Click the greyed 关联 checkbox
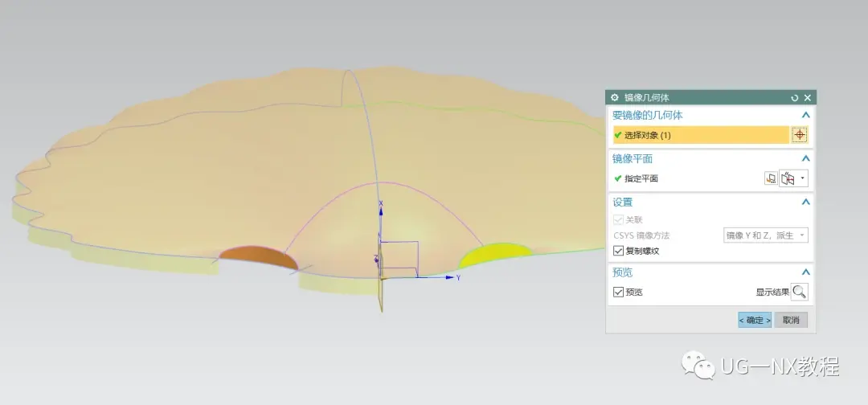Viewport: 868px width, 405px height. pos(618,219)
